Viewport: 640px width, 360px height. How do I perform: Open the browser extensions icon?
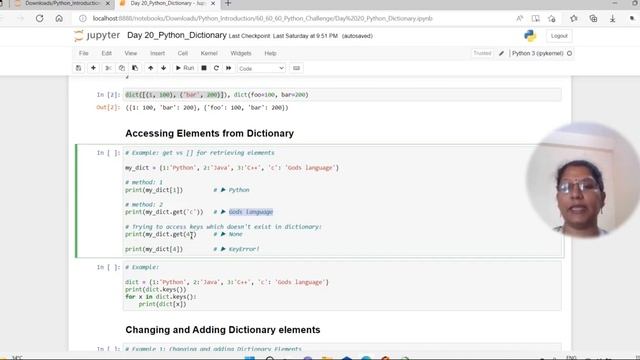point(573,18)
